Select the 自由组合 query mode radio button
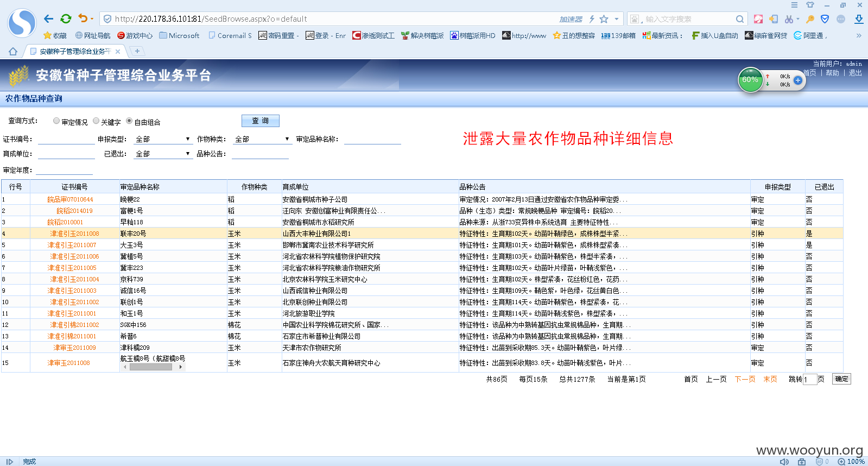The height and width of the screenshot is (466, 868). pyautogui.click(x=129, y=121)
